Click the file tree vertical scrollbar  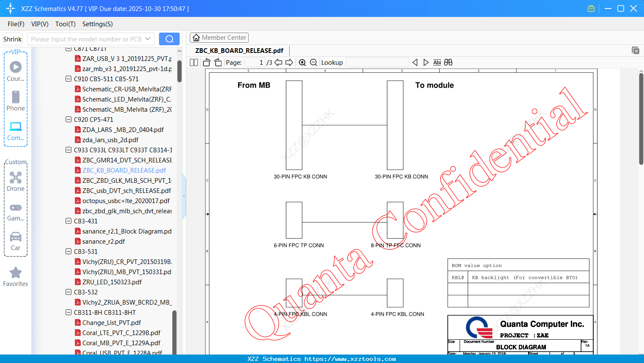(179, 71)
